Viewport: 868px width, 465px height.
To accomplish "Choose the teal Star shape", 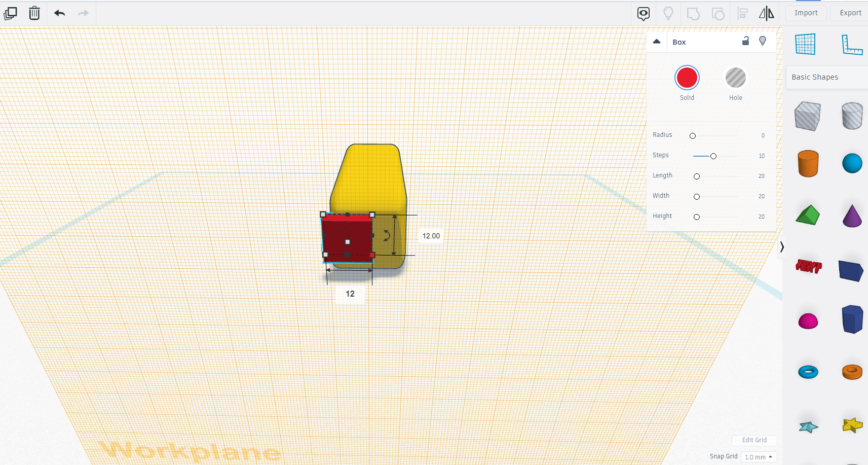I will click(x=808, y=427).
